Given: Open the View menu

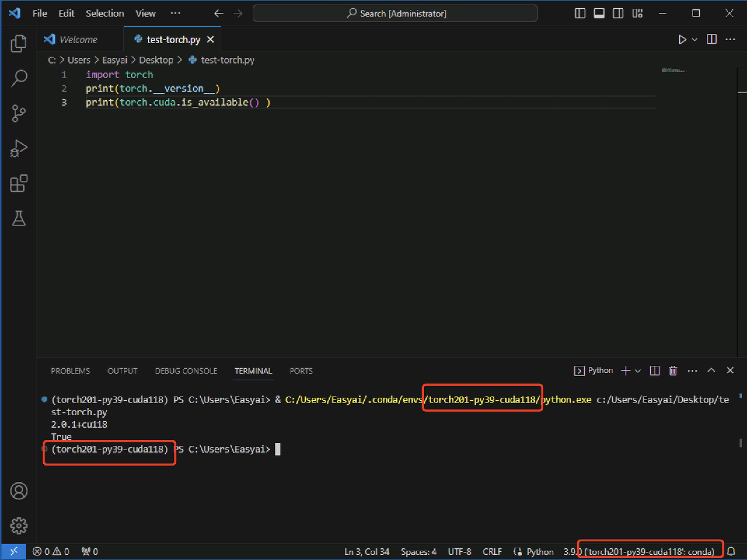Looking at the screenshot, I should [x=146, y=13].
